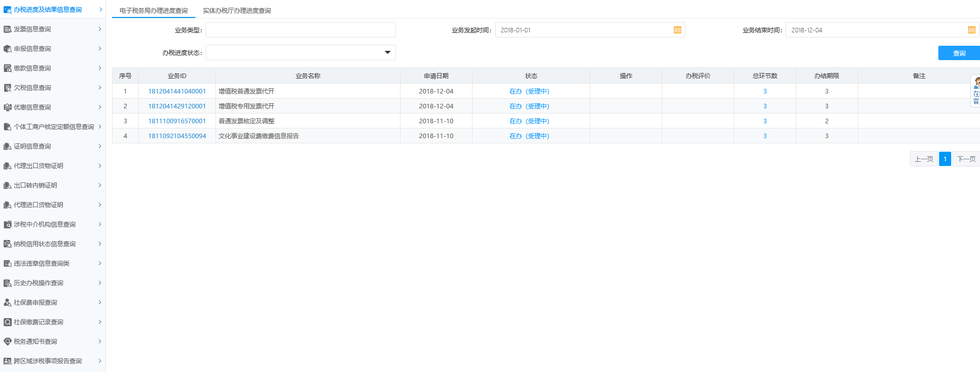The width and height of the screenshot is (980, 372).
Task: Open 纳税信用状态信息查询 in sidebar
Action: coord(45,244)
